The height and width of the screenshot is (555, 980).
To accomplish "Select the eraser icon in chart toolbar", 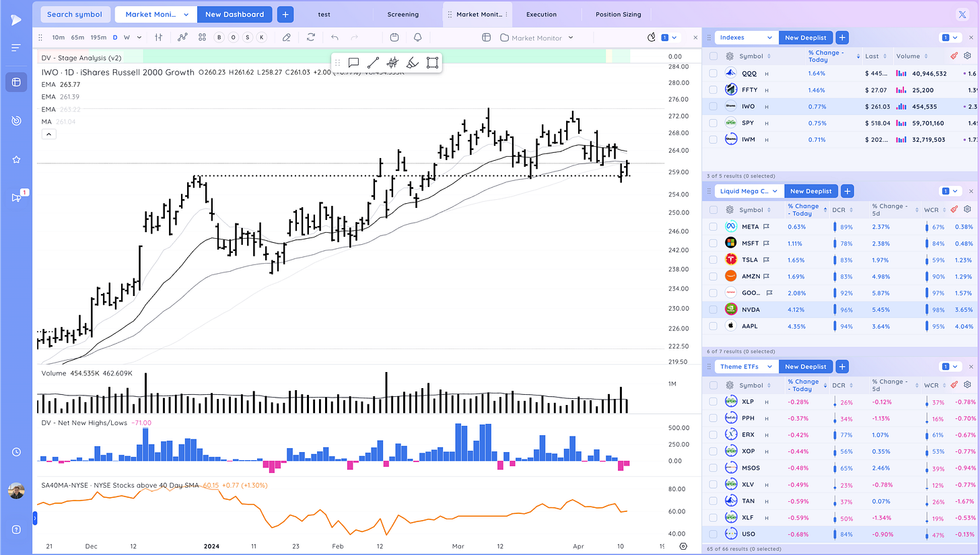I will point(287,38).
